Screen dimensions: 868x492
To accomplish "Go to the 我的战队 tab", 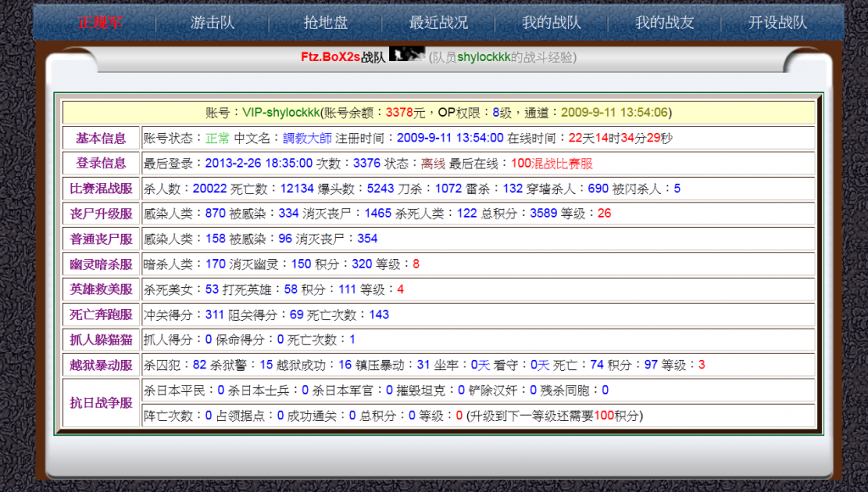I will click(552, 23).
